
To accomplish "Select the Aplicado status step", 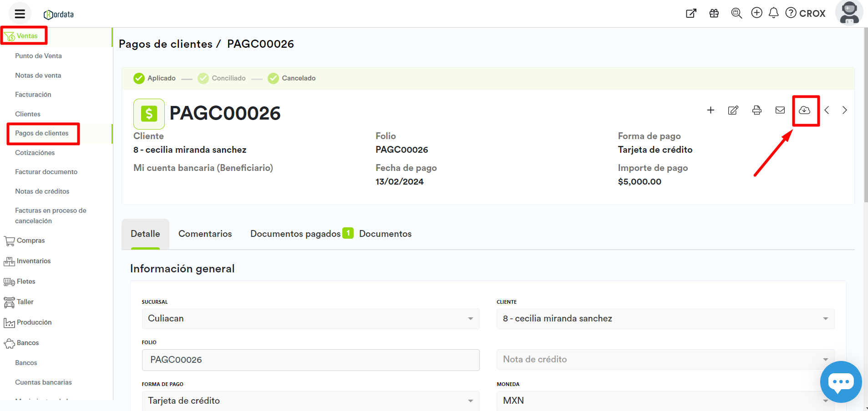I will (155, 78).
